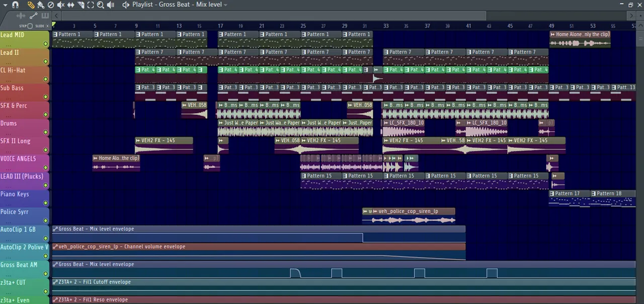Mute the Drums track
Viewport: 644px width, 304px height.
(x=46, y=132)
